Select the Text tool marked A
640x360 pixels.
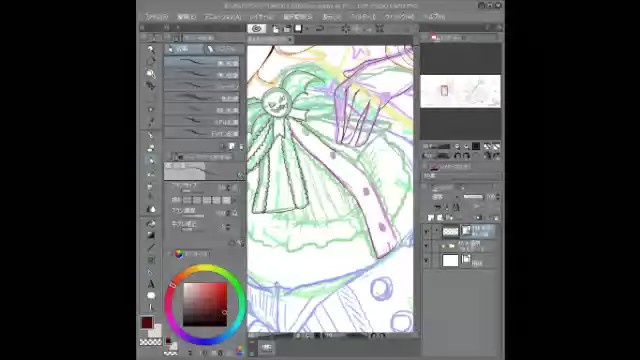point(151,284)
